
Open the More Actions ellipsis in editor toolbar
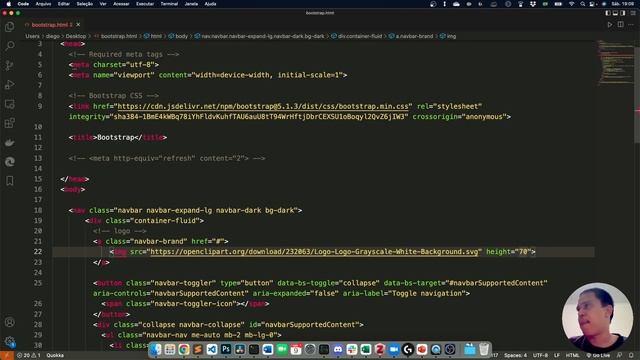[x=631, y=24]
